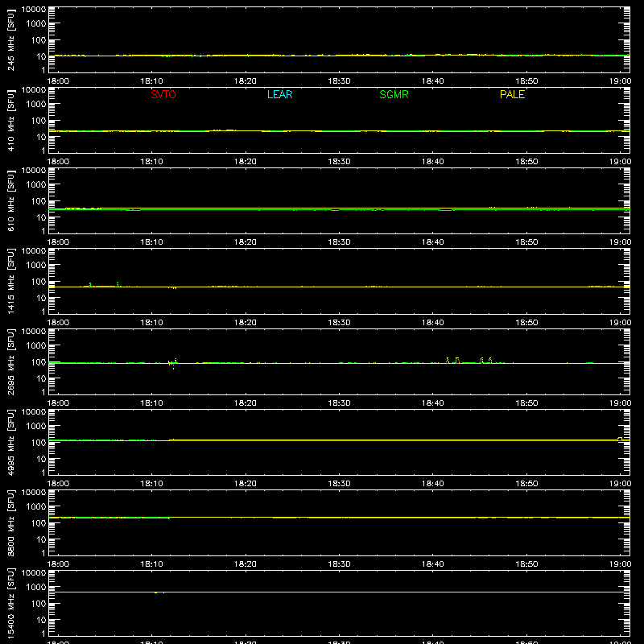Click 18:40 time label under the 2695 MHz plot
This screenshot has height=644, width=644.
(432, 403)
